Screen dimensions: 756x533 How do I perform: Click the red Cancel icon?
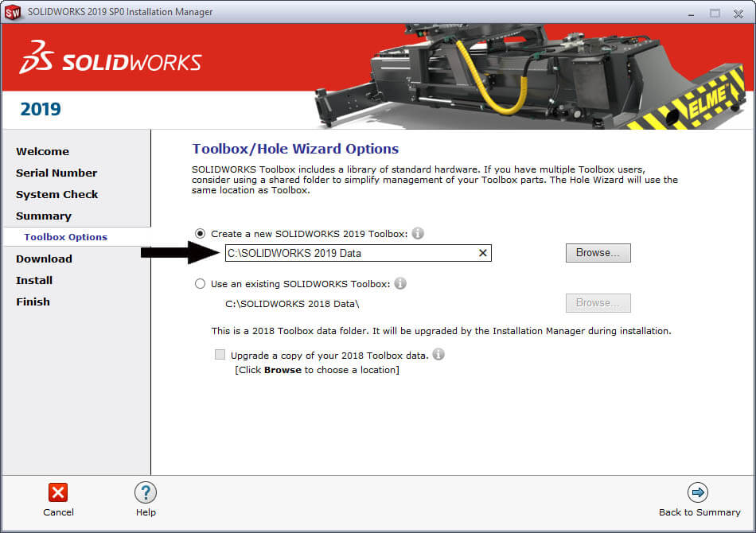tap(58, 492)
